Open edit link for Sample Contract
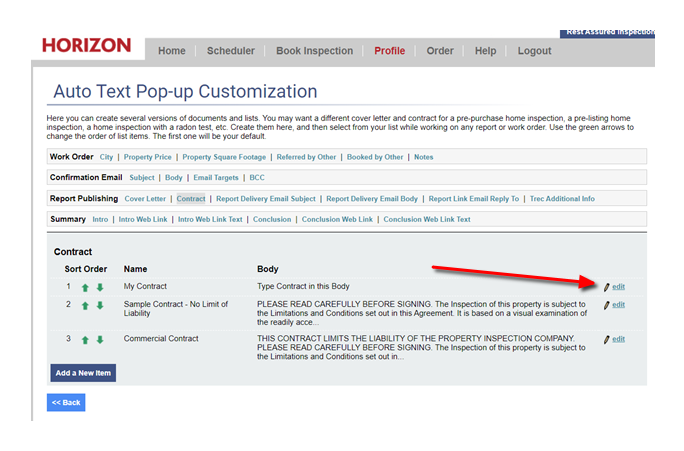 tap(619, 305)
